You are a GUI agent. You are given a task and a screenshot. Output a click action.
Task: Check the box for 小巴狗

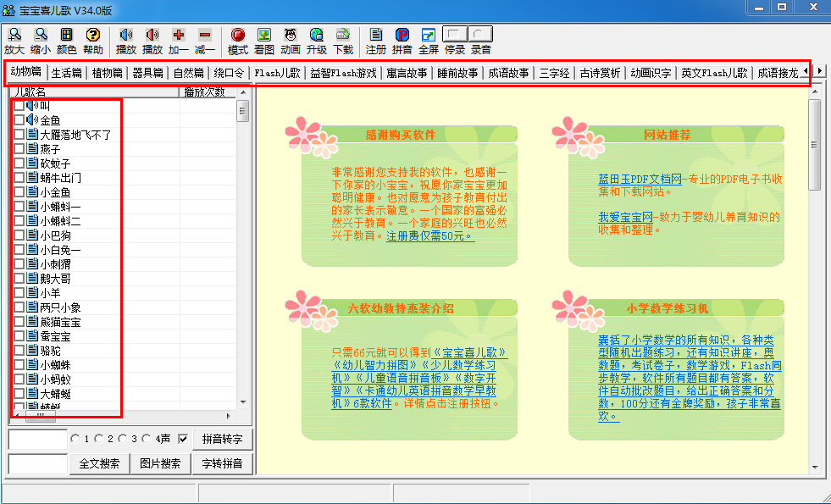(x=19, y=235)
